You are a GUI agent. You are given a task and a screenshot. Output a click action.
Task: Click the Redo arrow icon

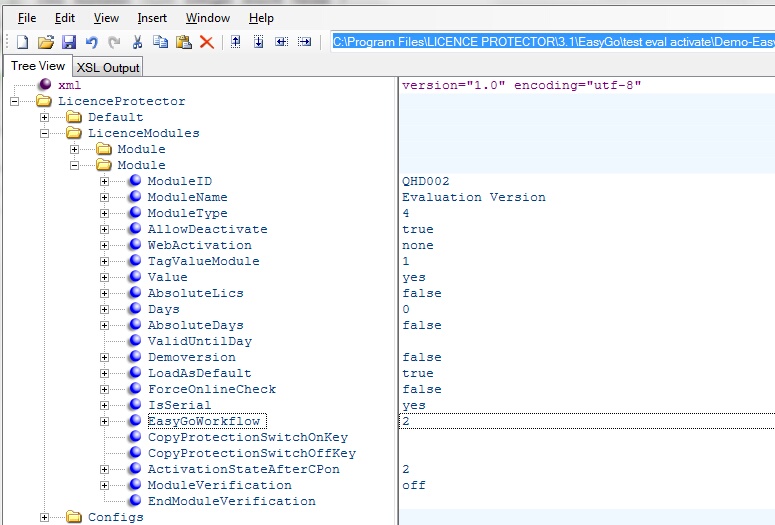tap(115, 42)
